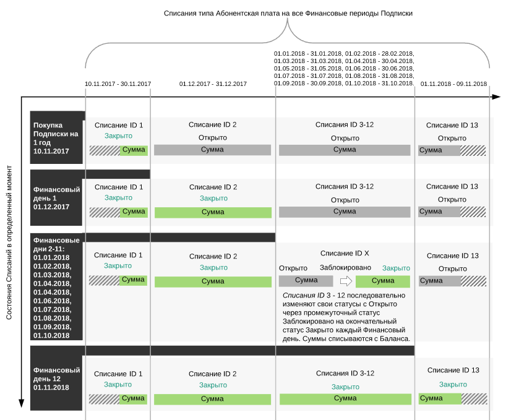Click the period label 10.11.2017 - 30.11.2017
The image size is (506, 420).
coord(118,84)
